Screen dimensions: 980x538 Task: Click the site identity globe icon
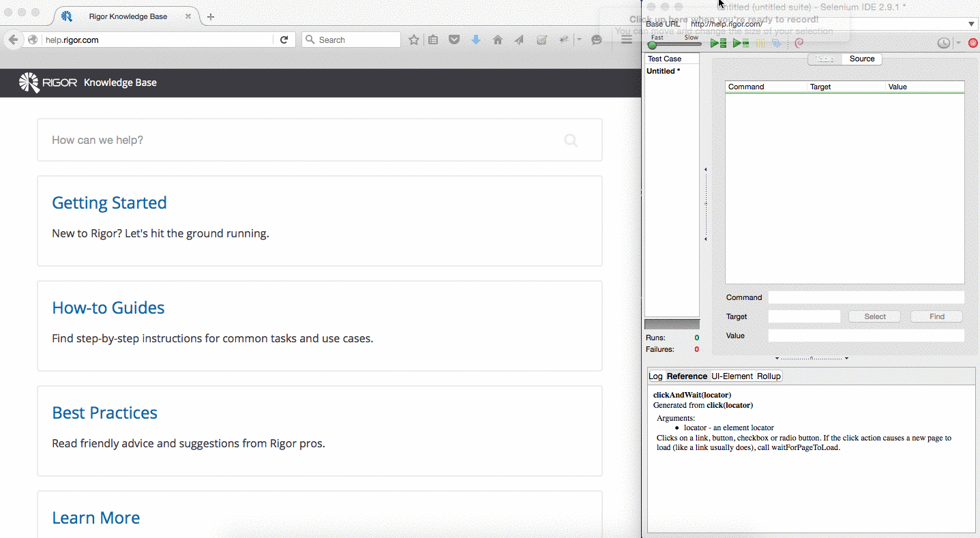33,40
